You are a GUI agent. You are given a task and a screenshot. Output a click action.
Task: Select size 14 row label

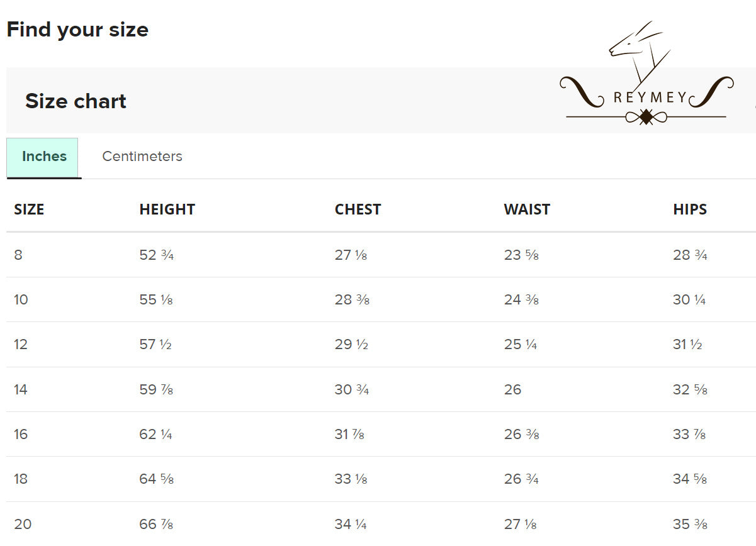[x=21, y=389]
